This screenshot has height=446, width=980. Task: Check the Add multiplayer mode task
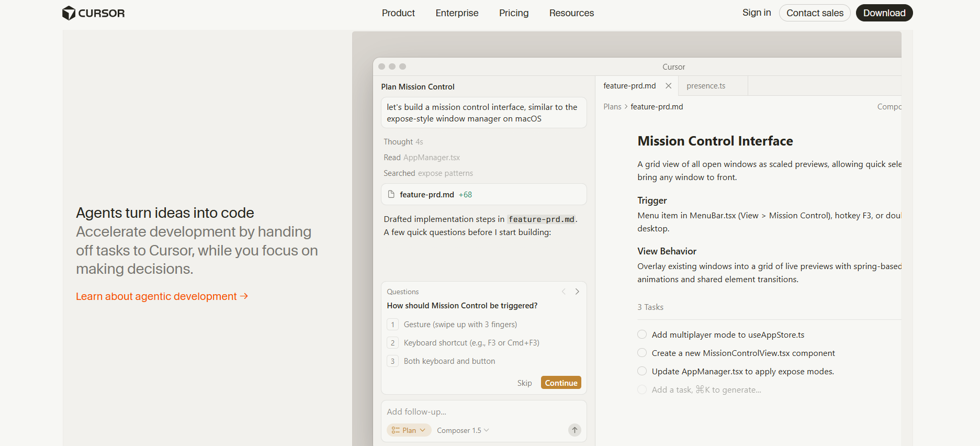(642, 334)
